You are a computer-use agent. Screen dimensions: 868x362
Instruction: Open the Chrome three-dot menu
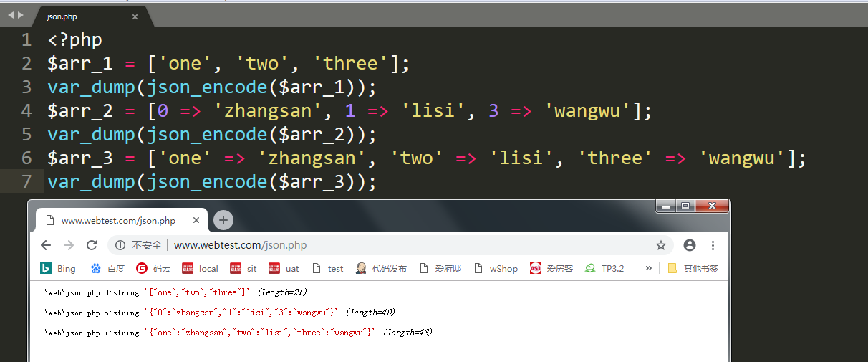click(713, 245)
